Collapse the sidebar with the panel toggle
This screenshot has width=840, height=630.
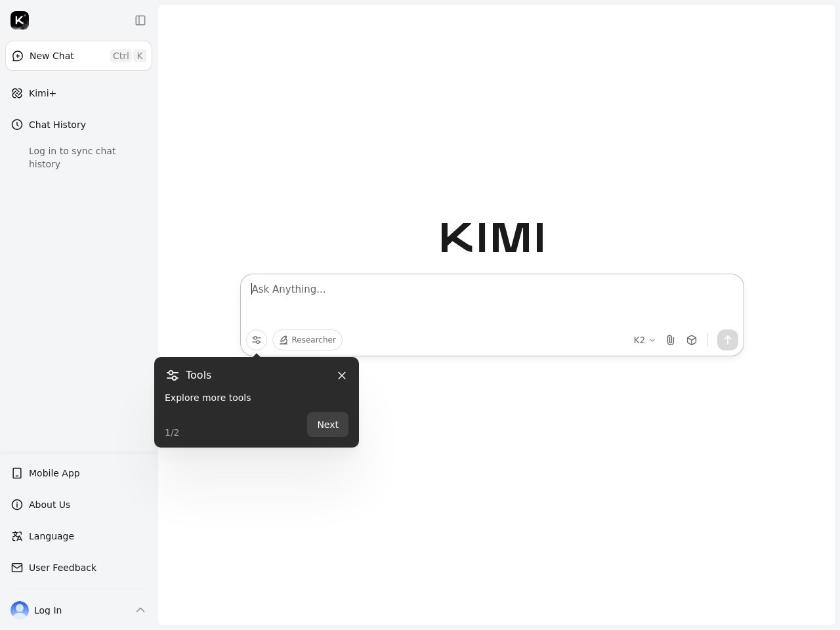140,20
